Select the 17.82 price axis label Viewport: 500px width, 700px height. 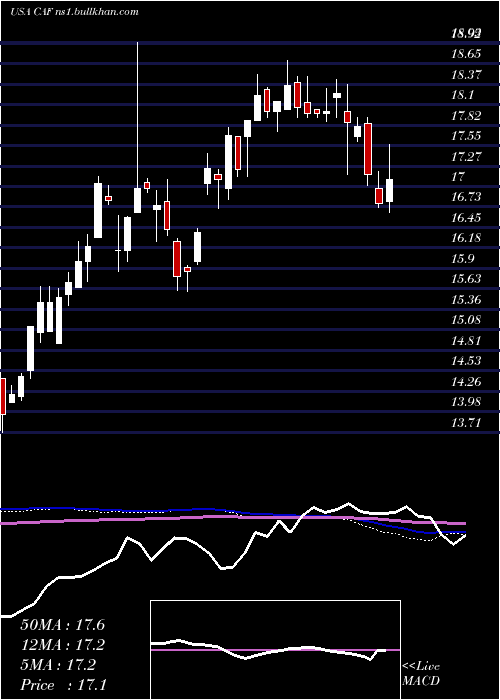(466, 115)
